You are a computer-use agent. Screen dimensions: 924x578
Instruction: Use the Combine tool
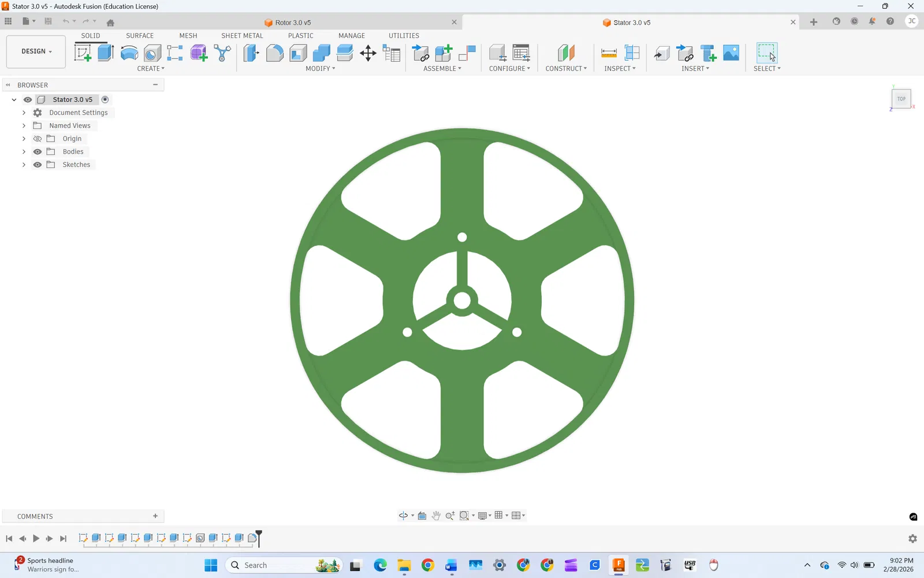[x=321, y=53]
